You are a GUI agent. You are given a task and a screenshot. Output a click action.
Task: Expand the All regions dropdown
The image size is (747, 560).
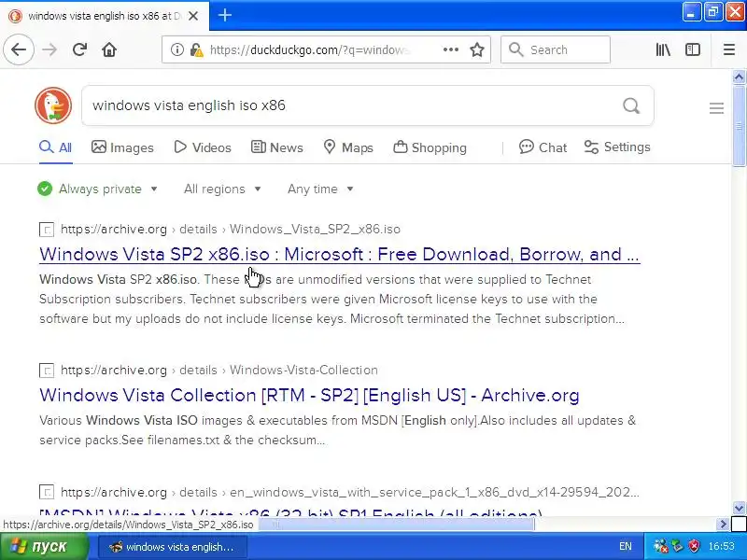click(222, 189)
